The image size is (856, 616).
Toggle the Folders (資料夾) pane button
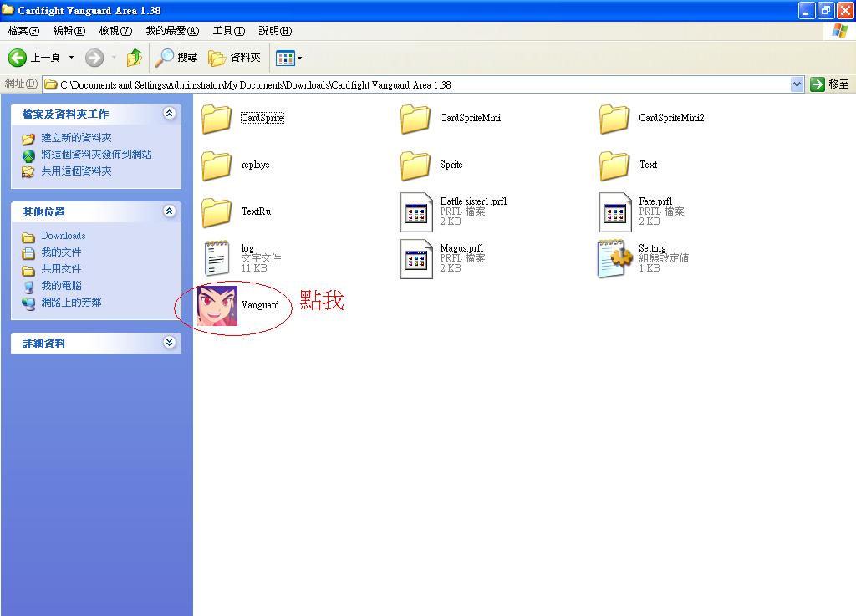[235, 58]
